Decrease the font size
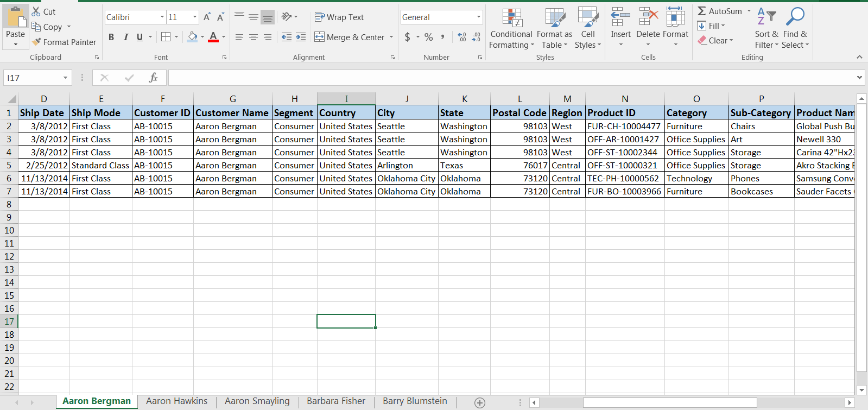Viewport: 868px width, 410px height. [x=220, y=17]
